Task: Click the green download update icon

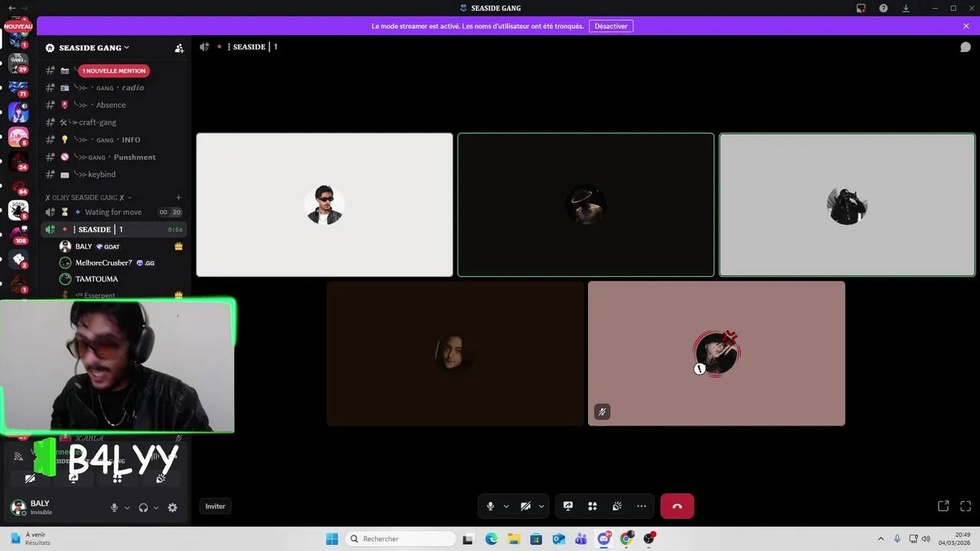Action: pyautogui.click(x=906, y=8)
